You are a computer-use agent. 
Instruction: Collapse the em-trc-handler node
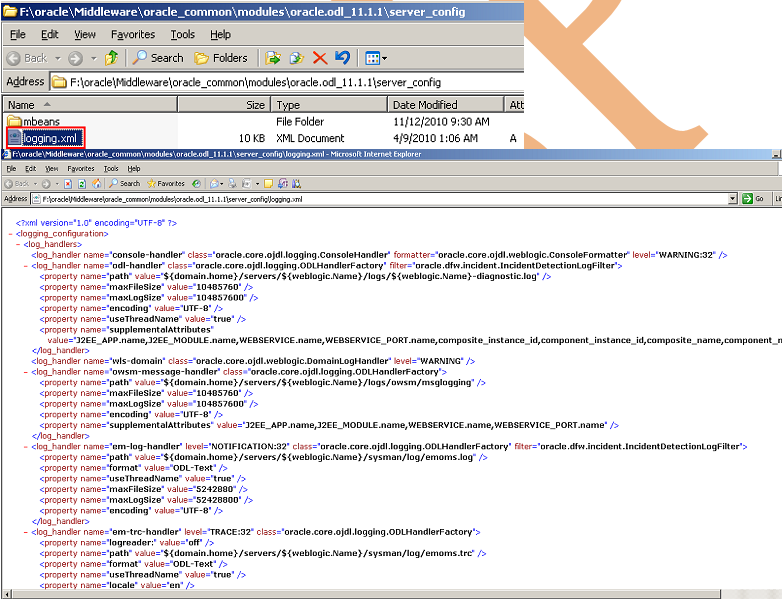26,532
